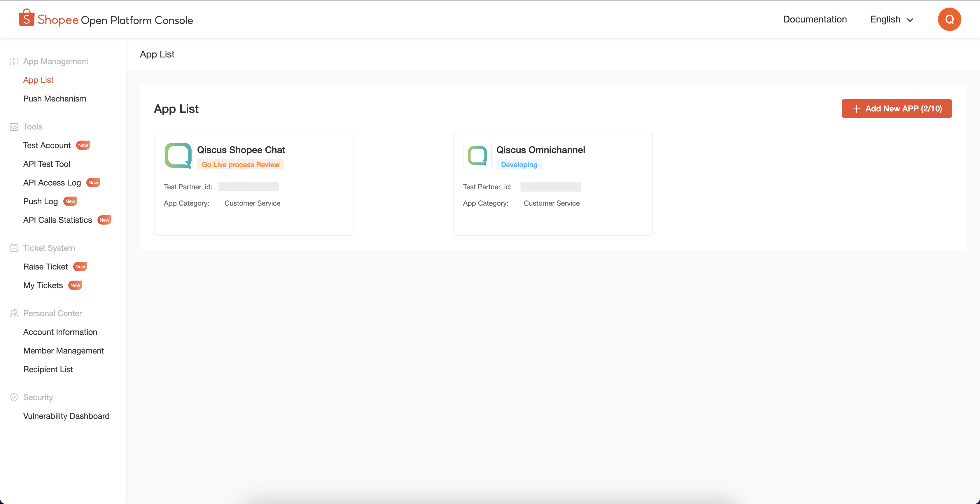Select Raise Ticket in the sidebar
This screenshot has width=980, height=504.
(x=46, y=267)
